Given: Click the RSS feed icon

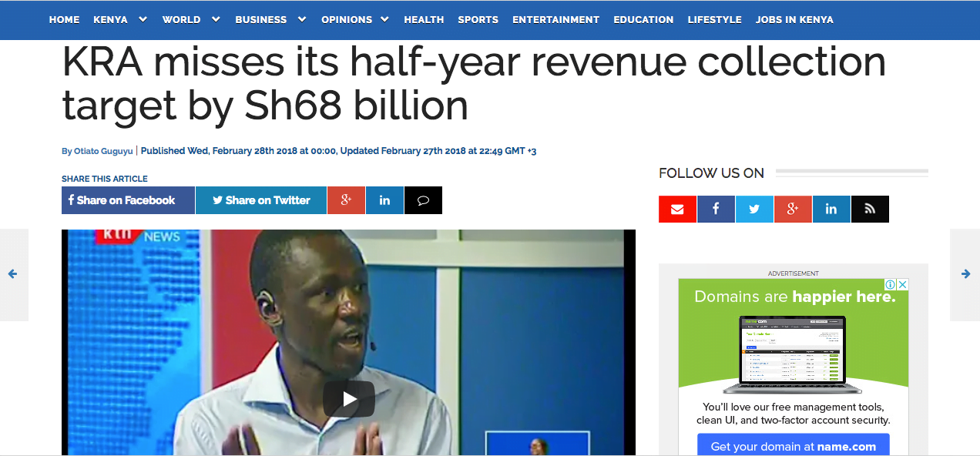Looking at the screenshot, I should coord(870,209).
